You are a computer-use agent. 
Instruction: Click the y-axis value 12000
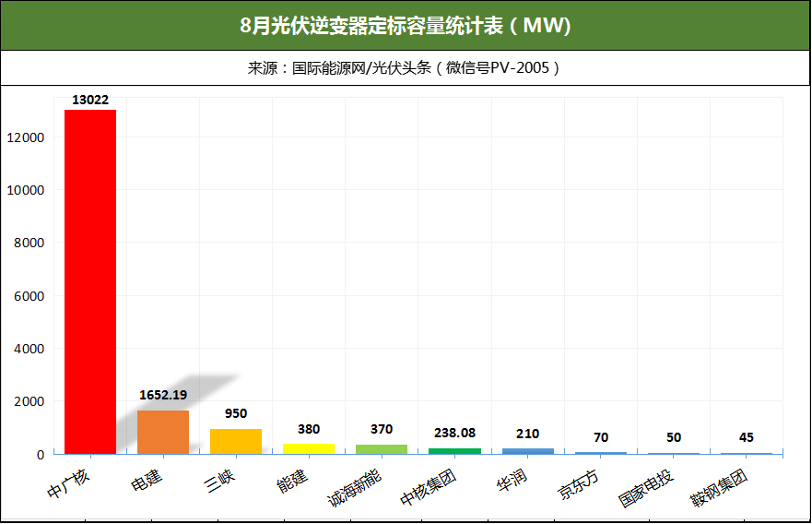[26, 137]
